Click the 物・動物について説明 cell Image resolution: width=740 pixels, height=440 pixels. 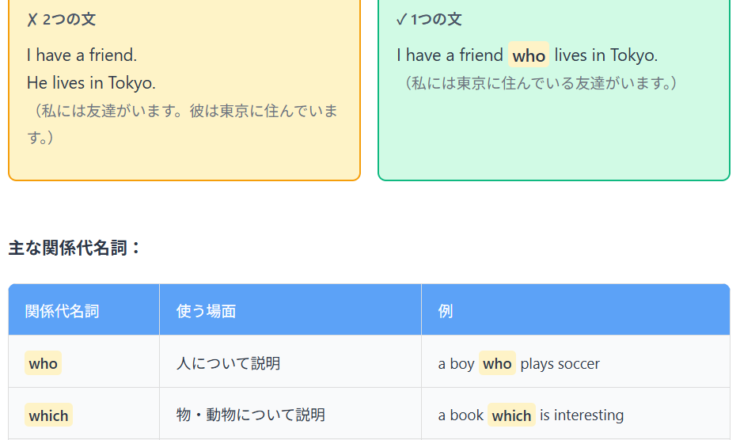click(250, 415)
